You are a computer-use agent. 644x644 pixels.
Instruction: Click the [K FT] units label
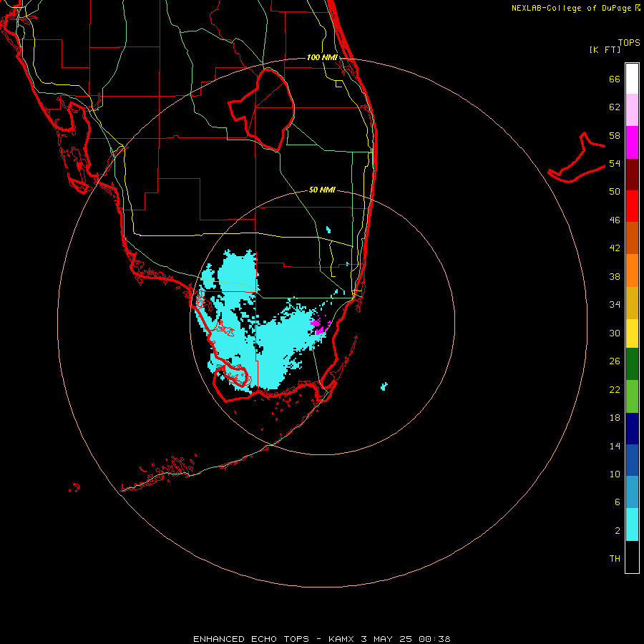tap(605, 49)
